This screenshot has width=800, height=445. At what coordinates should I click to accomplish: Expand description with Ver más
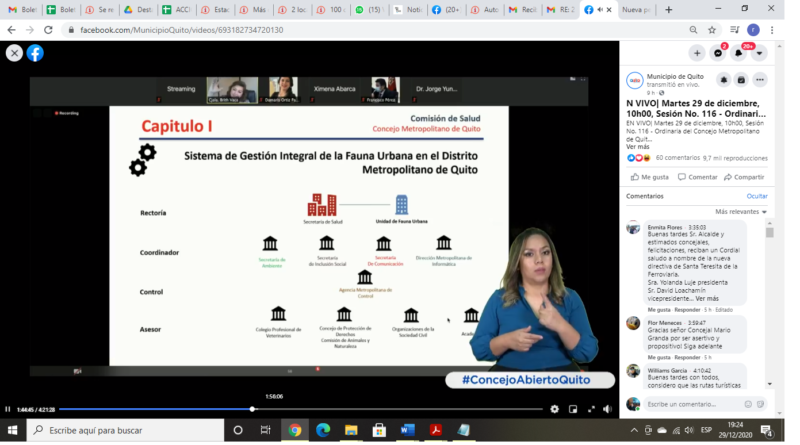(x=637, y=147)
